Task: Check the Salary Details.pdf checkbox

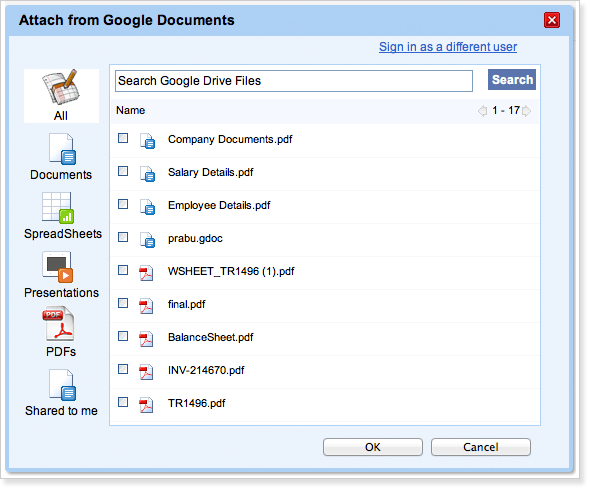Action: coord(123,171)
